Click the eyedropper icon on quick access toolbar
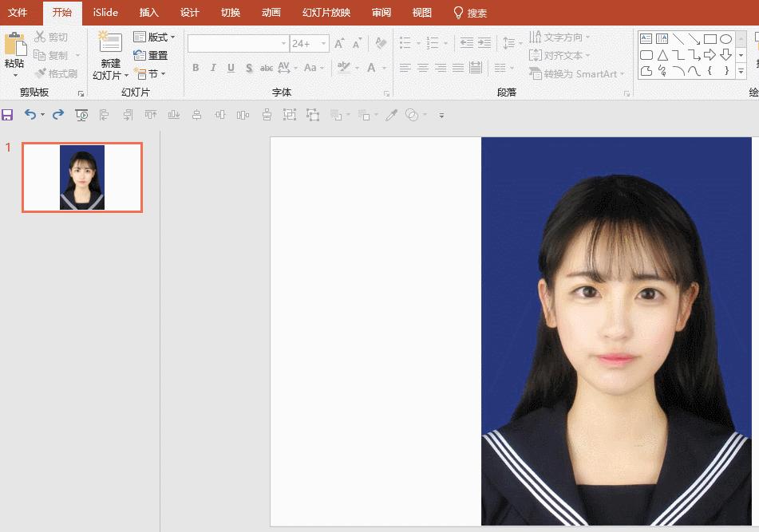The width and height of the screenshot is (759, 532). 390,114
